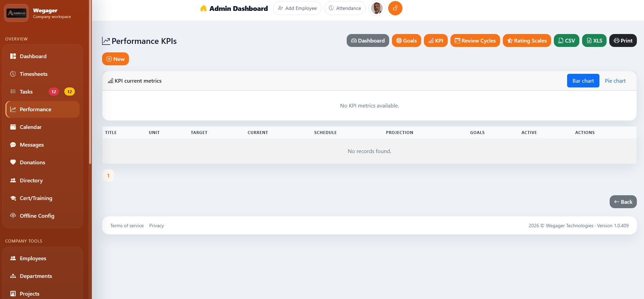Open Rating Scales

527,40
